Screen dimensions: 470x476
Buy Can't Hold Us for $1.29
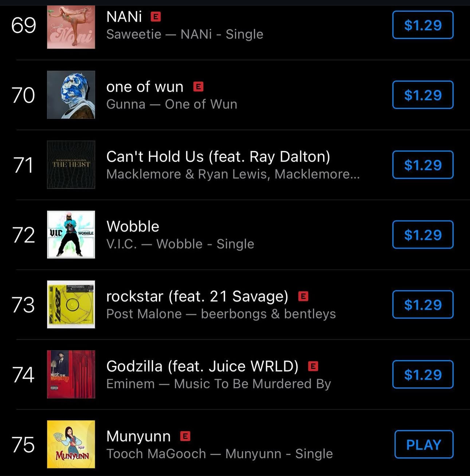click(x=423, y=165)
